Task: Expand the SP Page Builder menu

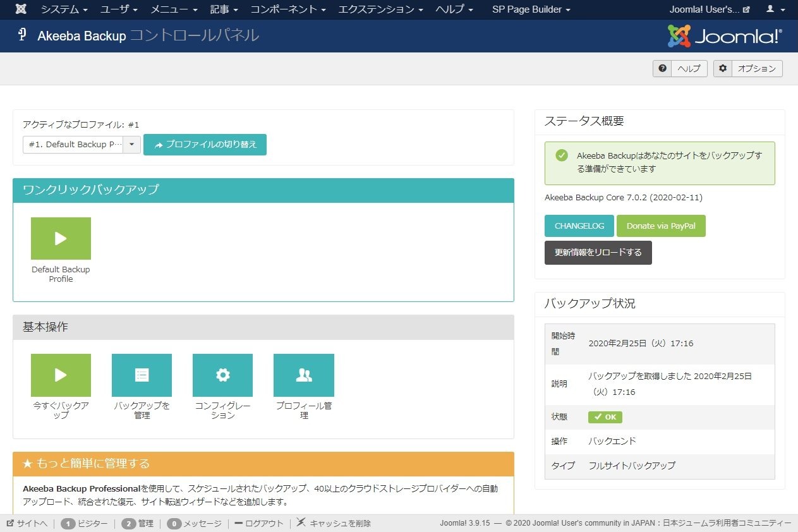Action: [531, 9]
